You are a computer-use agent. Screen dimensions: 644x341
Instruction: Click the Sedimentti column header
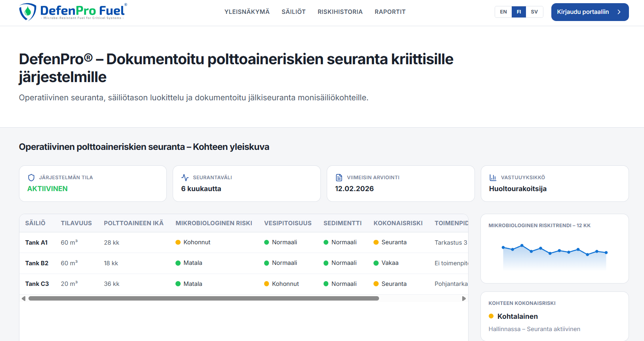343,223
